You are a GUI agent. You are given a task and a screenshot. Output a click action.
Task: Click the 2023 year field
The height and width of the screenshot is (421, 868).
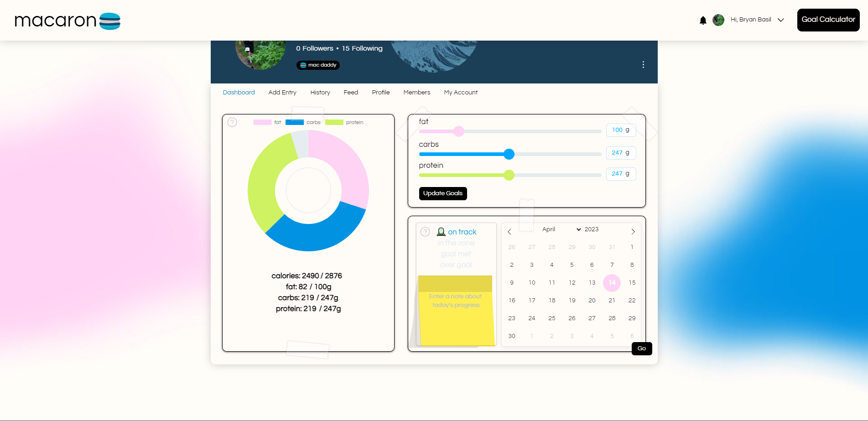(x=592, y=229)
